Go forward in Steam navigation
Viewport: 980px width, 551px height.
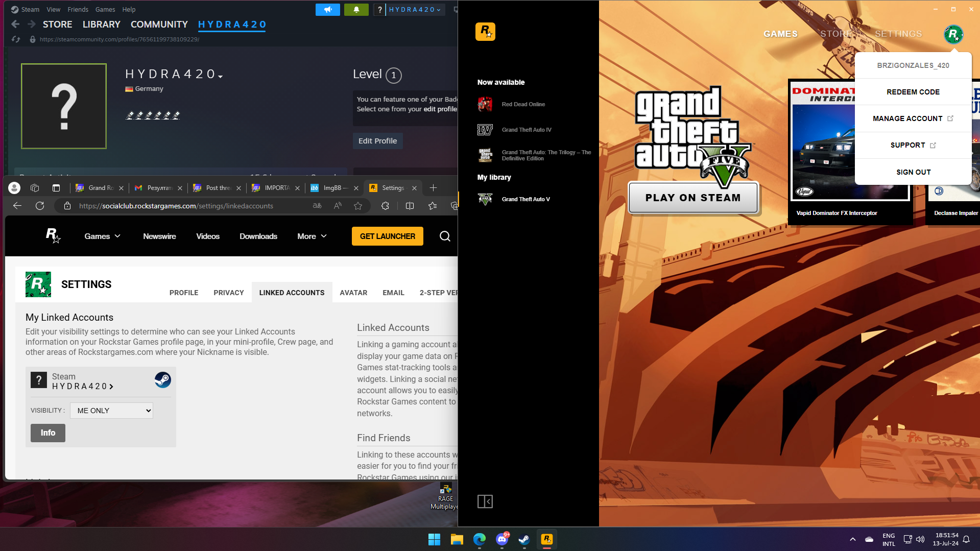click(x=32, y=24)
